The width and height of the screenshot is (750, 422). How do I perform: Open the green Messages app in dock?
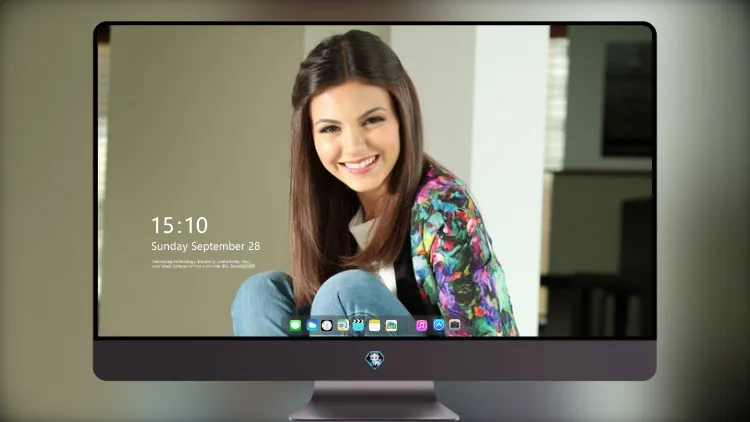tap(295, 326)
